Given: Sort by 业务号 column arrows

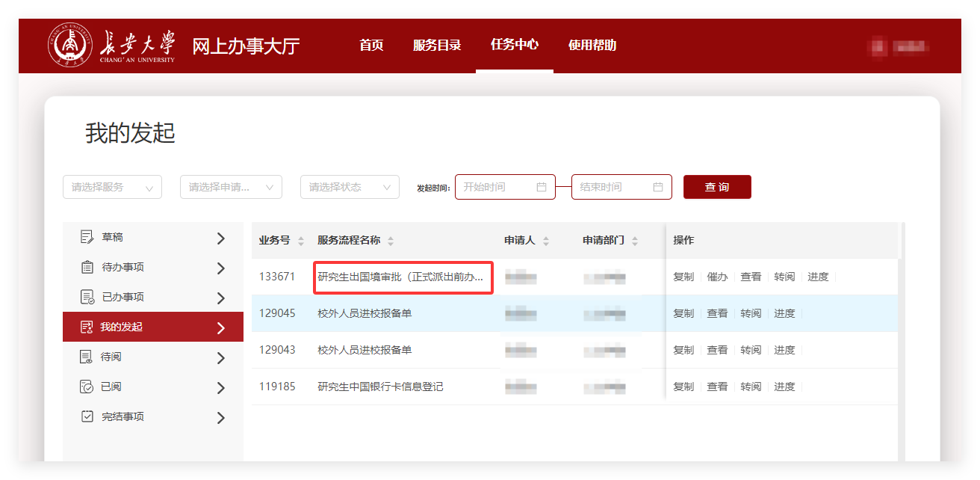Looking at the screenshot, I should click(301, 241).
